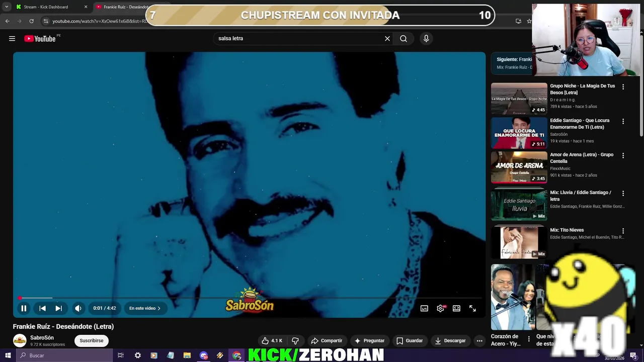
Task: Click the video title Frankie Ruíz - Deseándote
Action: (x=63, y=326)
